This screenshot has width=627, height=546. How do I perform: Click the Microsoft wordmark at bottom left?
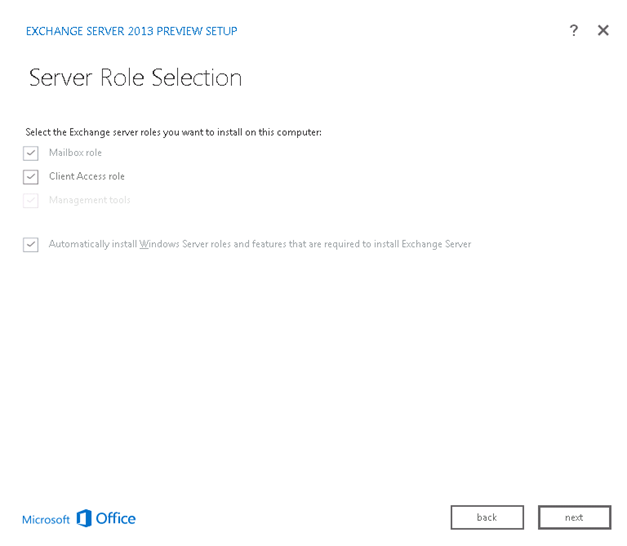pos(46,519)
